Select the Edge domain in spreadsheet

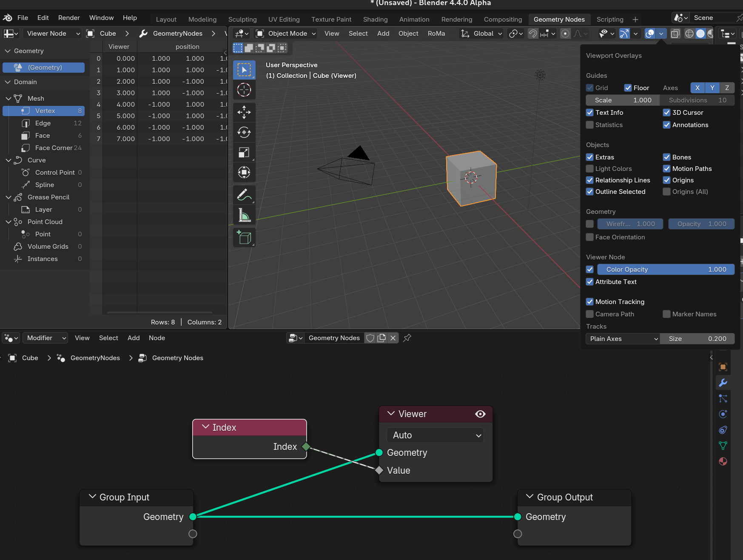click(43, 123)
